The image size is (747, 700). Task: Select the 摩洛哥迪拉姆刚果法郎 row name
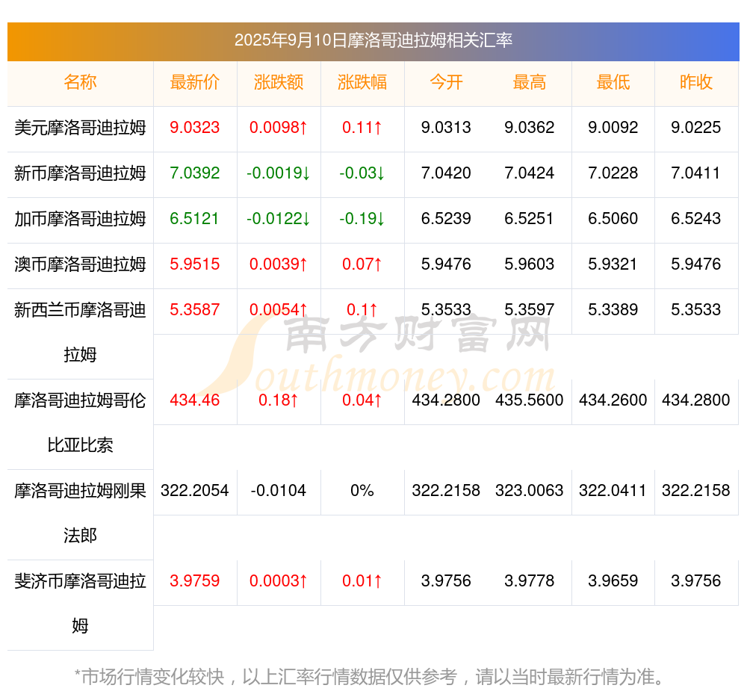pos(80,512)
